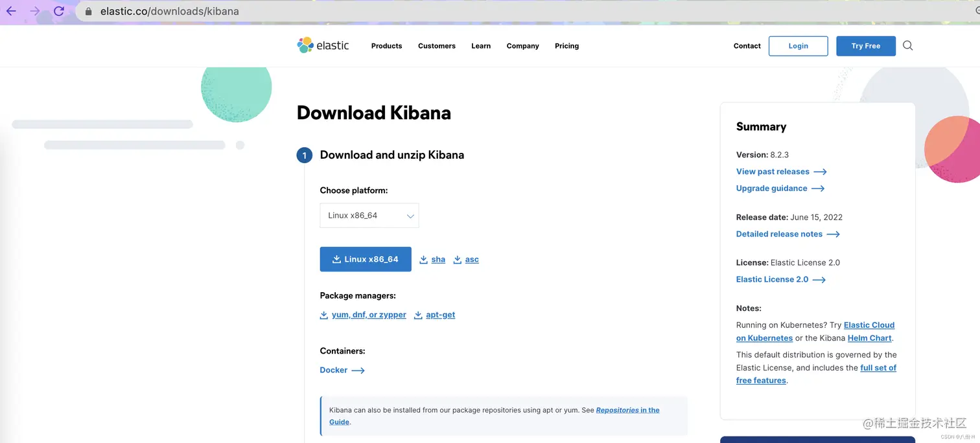Open the Company menu
This screenshot has height=443, width=980.
click(x=523, y=46)
